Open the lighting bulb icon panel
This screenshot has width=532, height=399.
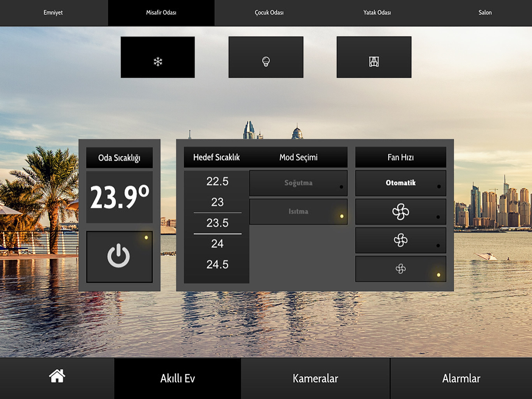[x=266, y=57]
